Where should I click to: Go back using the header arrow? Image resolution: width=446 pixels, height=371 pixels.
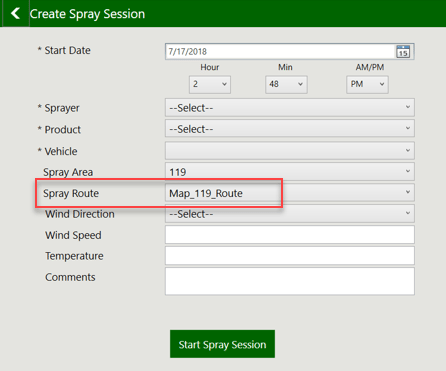(x=16, y=14)
